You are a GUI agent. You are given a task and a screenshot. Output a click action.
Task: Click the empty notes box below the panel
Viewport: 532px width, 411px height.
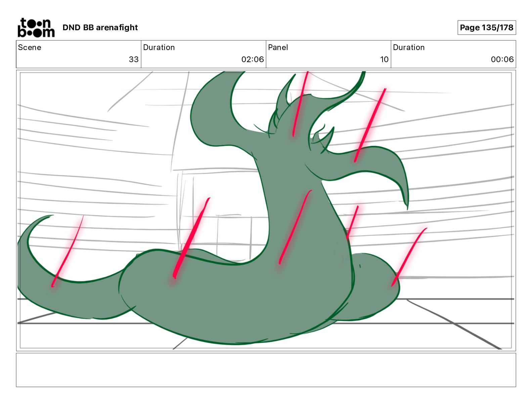pos(266,370)
